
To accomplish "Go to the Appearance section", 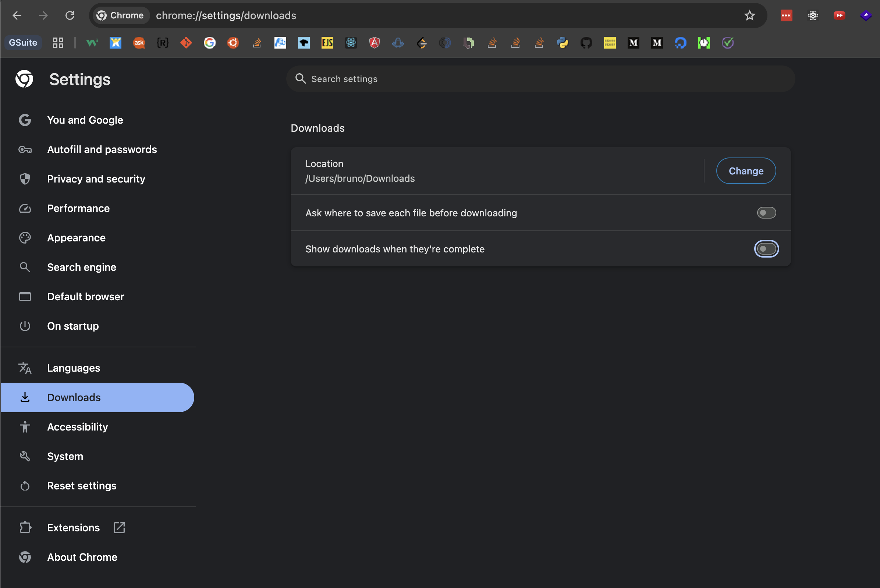I will click(76, 238).
